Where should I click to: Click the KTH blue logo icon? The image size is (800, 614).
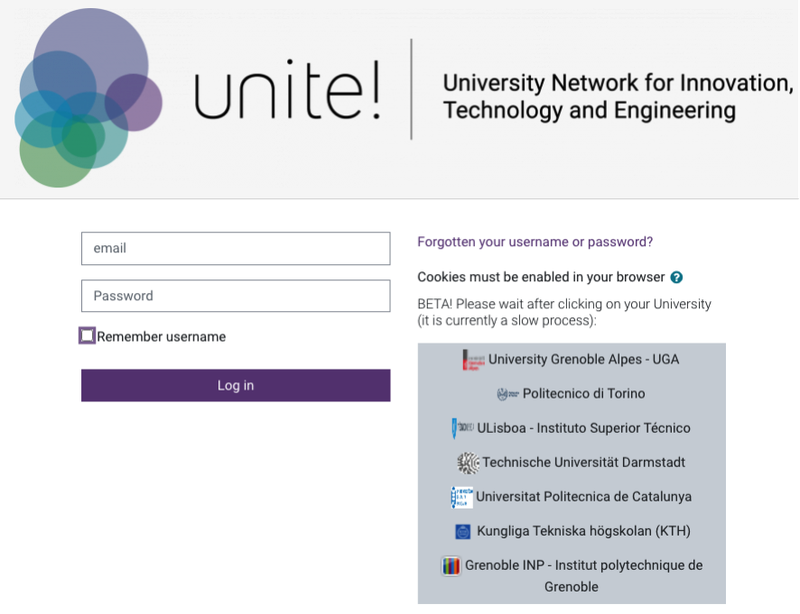462,531
